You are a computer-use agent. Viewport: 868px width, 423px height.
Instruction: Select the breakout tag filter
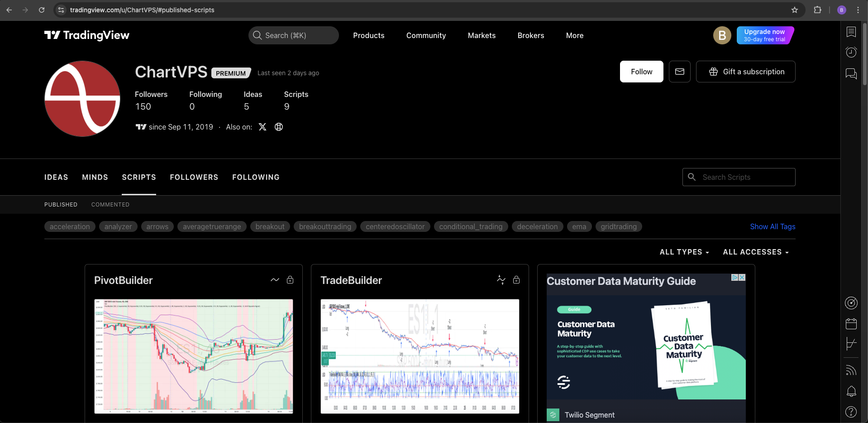[270, 226]
